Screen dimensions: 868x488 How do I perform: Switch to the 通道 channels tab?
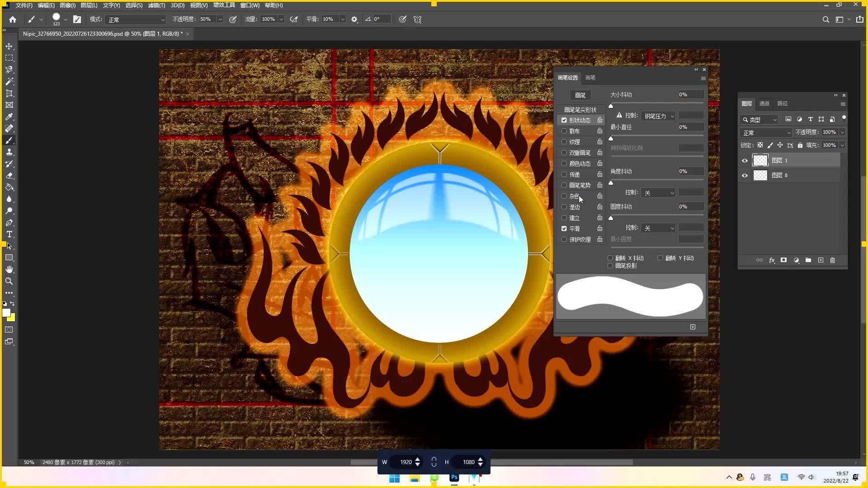pyautogui.click(x=764, y=103)
